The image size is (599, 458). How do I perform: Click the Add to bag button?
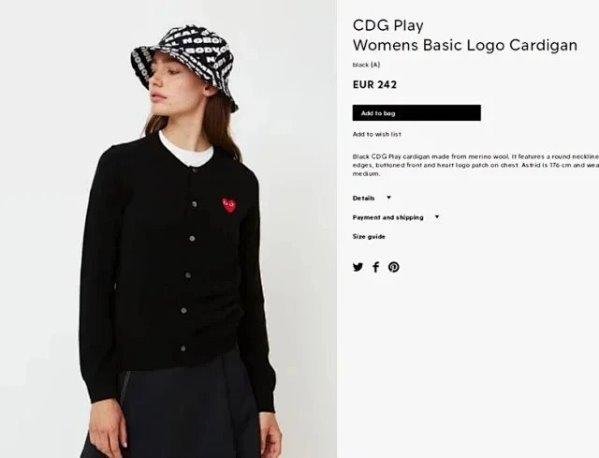click(x=416, y=113)
